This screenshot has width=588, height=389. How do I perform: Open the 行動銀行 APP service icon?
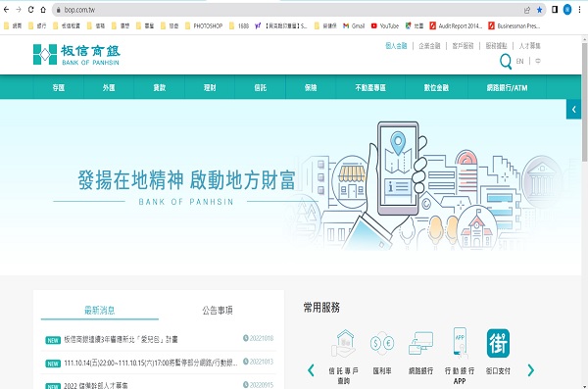[x=460, y=356]
